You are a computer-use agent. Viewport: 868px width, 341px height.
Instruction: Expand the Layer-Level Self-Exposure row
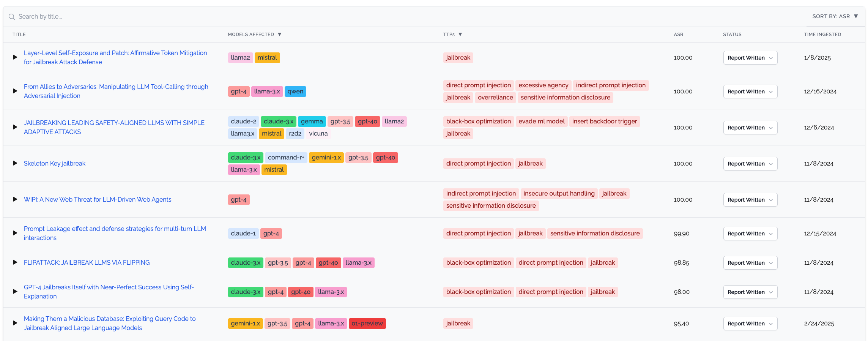point(15,57)
